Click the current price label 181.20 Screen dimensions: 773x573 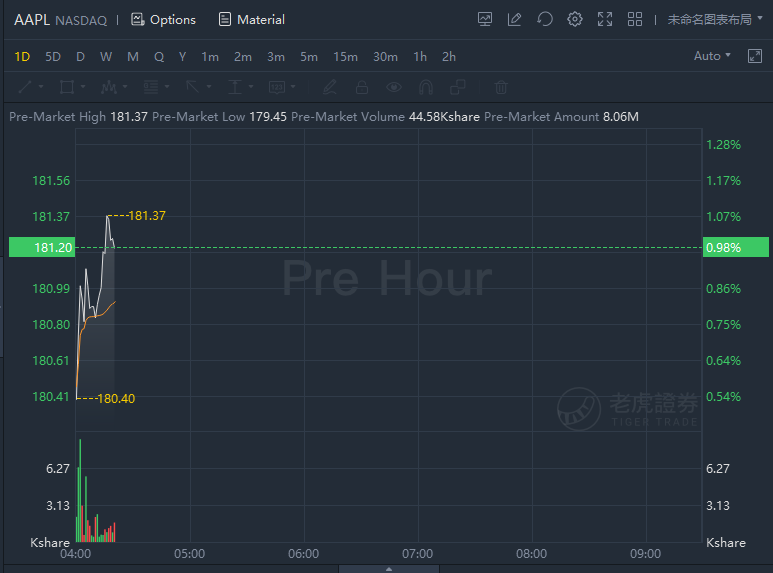tap(42, 247)
